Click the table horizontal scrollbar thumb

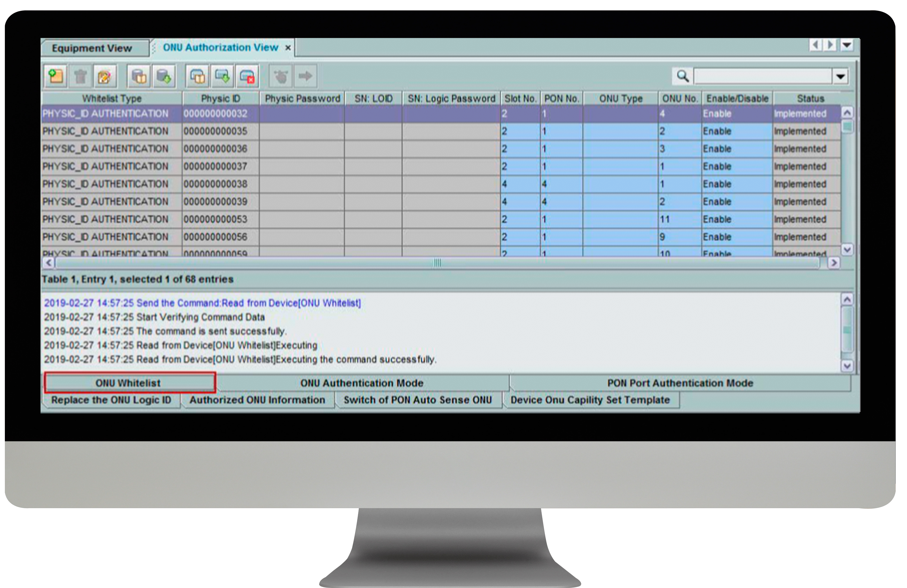[x=437, y=263]
